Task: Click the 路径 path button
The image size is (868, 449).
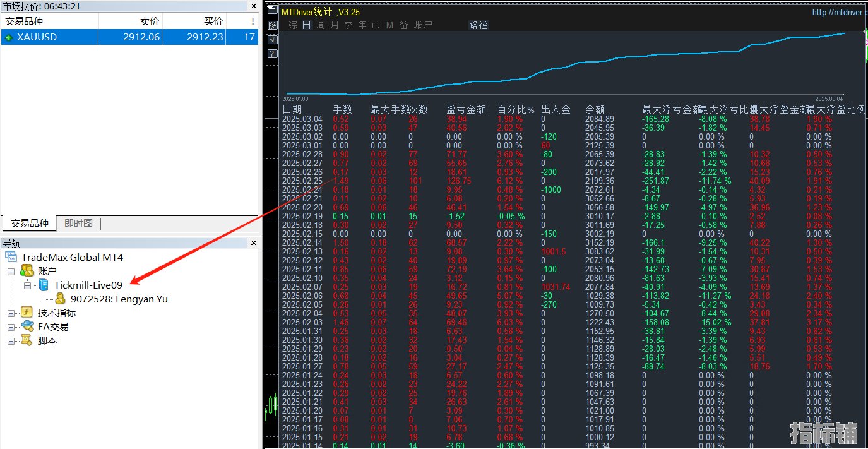Action: pyautogui.click(x=479, y=25)
